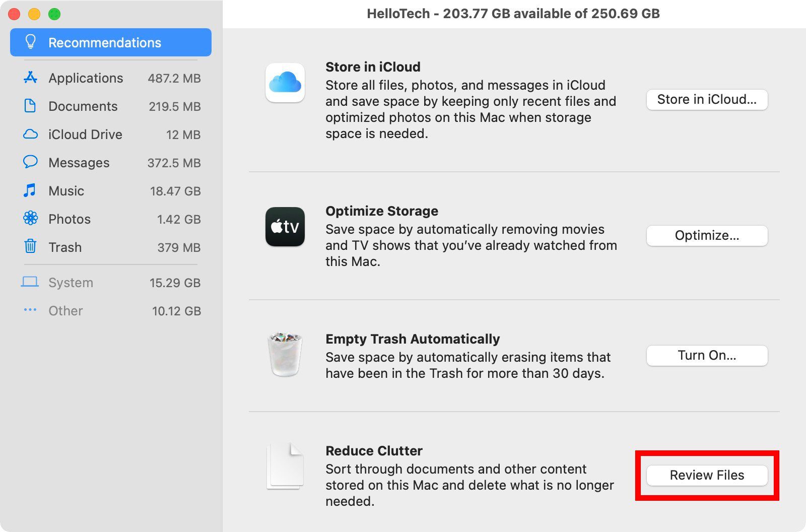
Task: Select the iCloud Drive category label
Action: pos(85,135)
